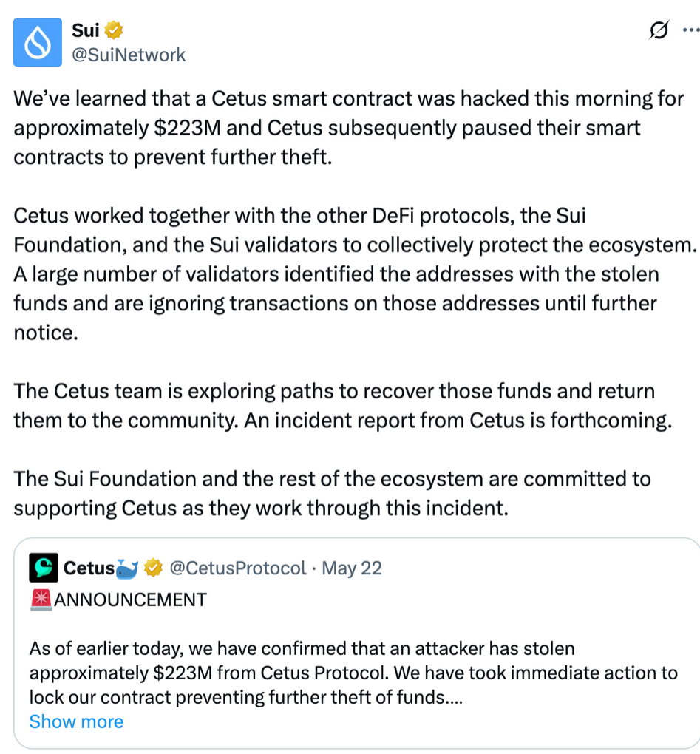Click the gold verified badge beside Sui

click(x=113, y=30)
